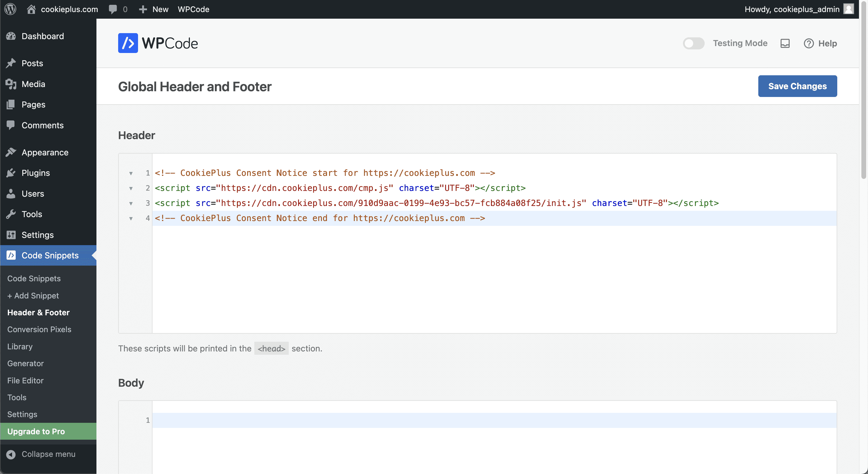Click the user avatar icon
Screen dimensions: 868x474
[x=849, y=9]
